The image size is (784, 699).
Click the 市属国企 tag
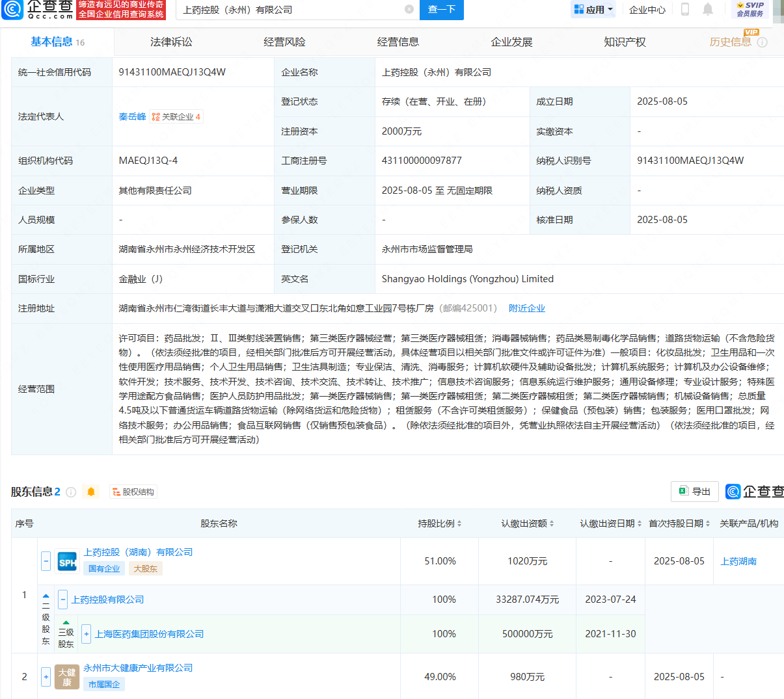pos(104,684)
